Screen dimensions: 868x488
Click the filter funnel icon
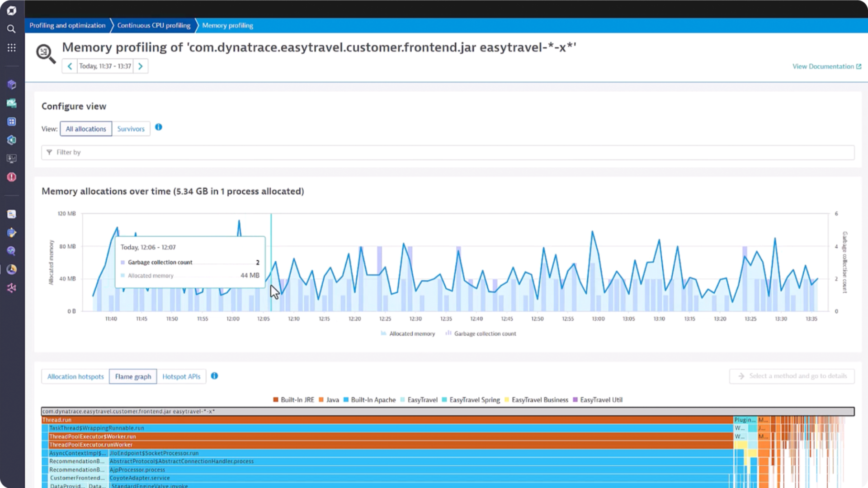49,152
